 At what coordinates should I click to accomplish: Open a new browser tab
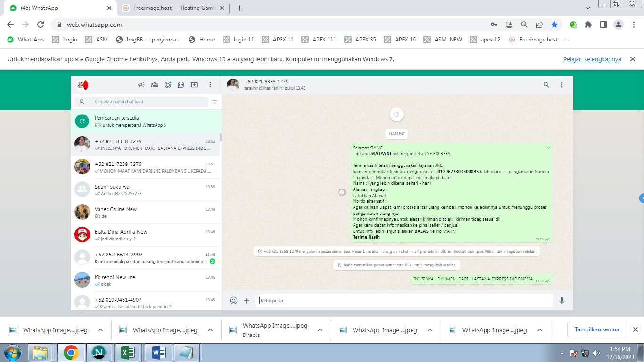tap(239, 8)
